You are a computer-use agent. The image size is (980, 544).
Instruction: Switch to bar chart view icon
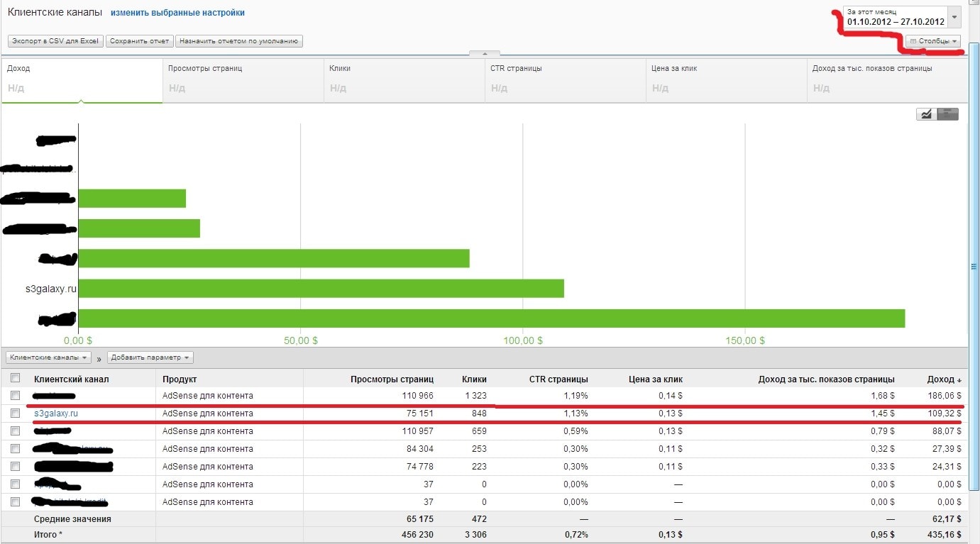pyautogui.click(x=948, y=113)
